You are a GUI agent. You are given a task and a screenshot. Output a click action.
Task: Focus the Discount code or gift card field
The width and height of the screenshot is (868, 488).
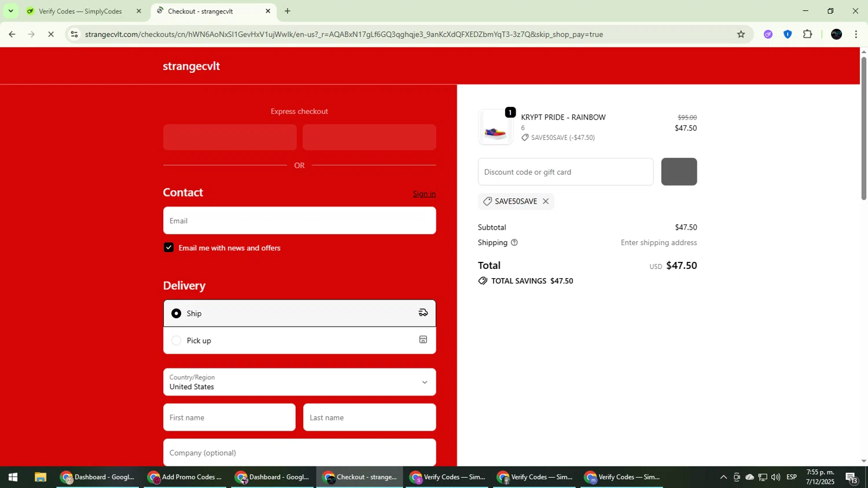tap(565, 172)
